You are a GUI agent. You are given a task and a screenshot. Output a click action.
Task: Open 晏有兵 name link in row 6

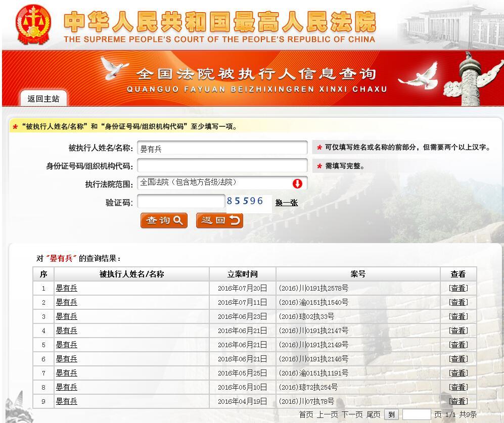(67, 359)
